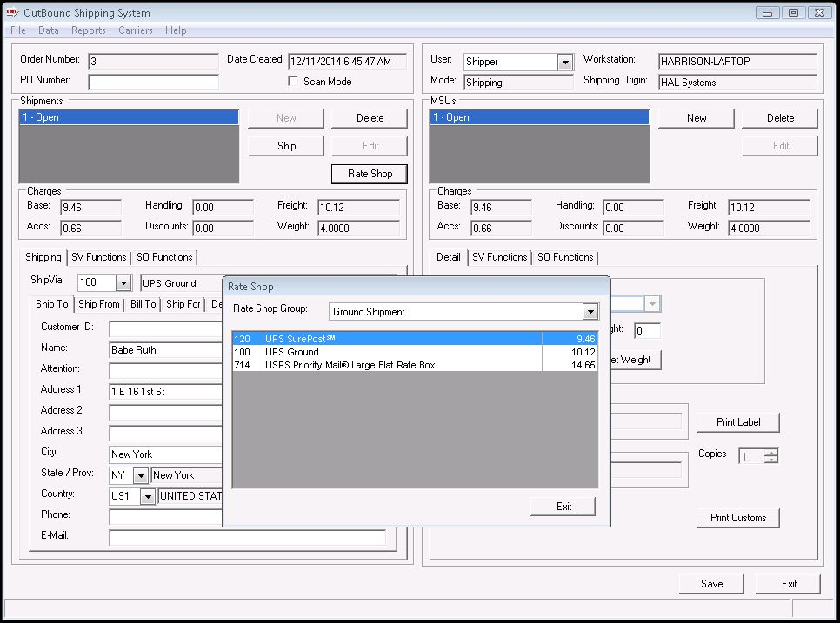This screenshot has width=840, height=623.
Task: Click the Address 1 field
Action: coord(165,392)
